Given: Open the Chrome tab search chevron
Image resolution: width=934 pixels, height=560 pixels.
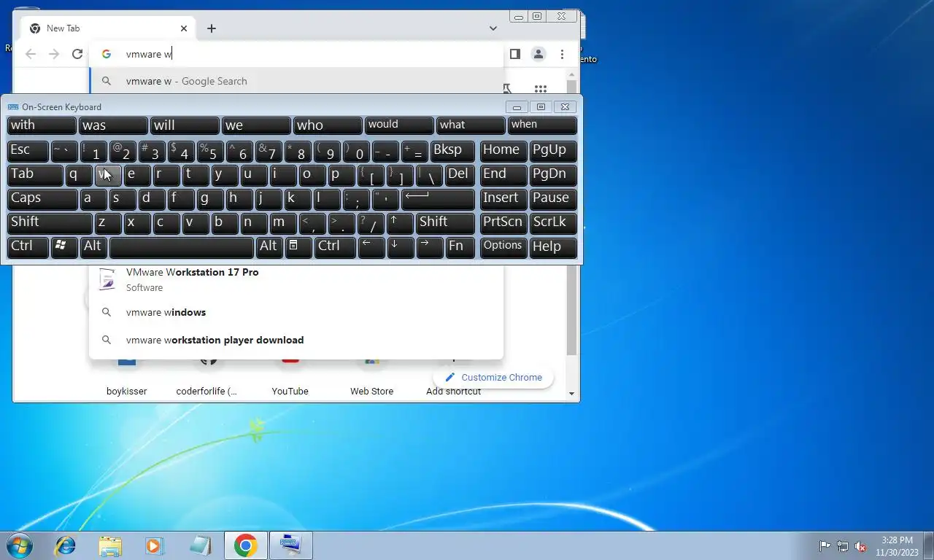Looking at the screenshot, I should [x=493, y=28].
